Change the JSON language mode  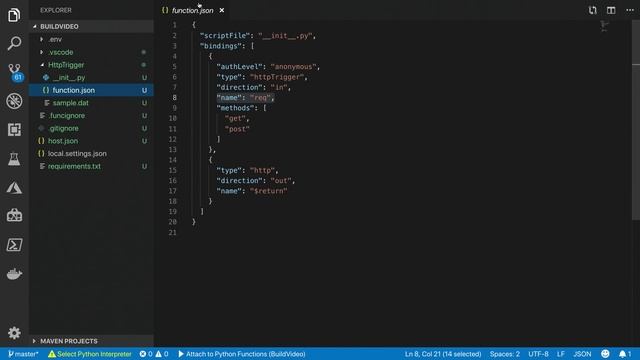tap(582, 354)
